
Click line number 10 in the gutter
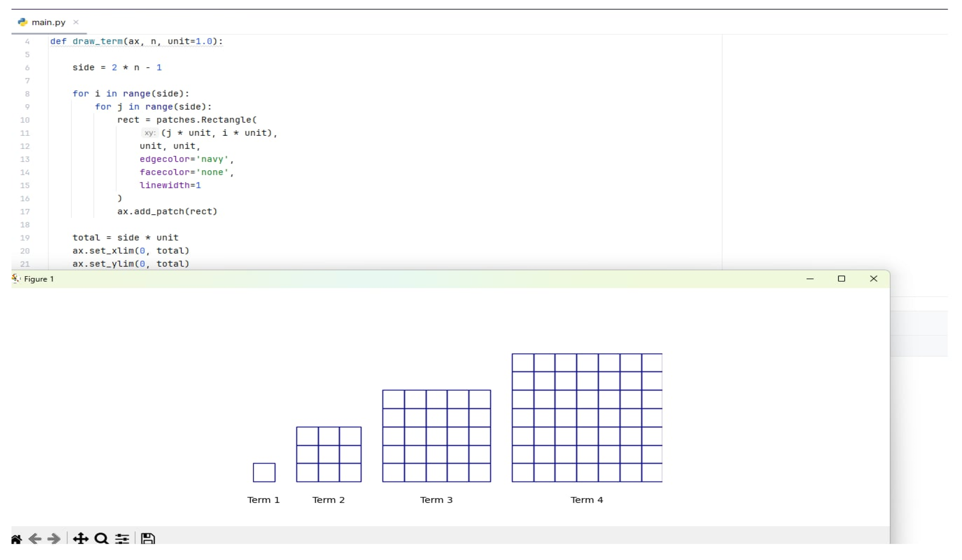pos(25,120)
